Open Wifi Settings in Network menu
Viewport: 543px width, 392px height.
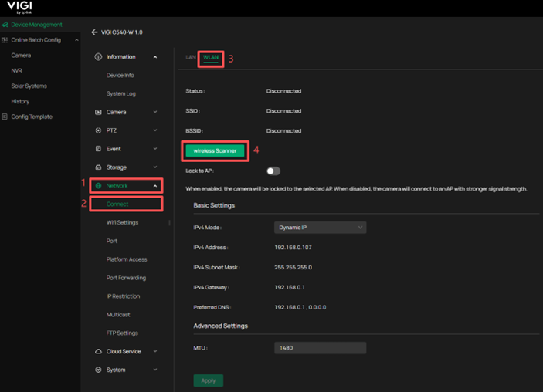pyautogui.click(x=122, y=222)
